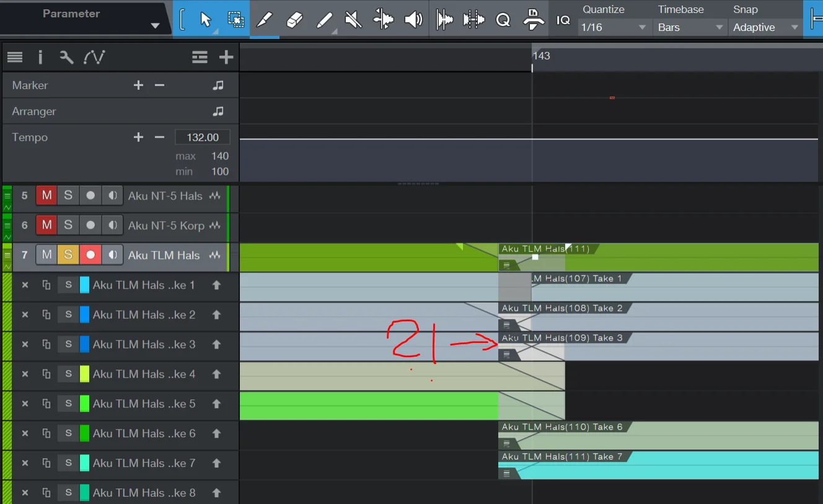This screenshot has width=823, height=504.
Task: Promote Take 3 layer with up arrow
Action: (216, 344)
